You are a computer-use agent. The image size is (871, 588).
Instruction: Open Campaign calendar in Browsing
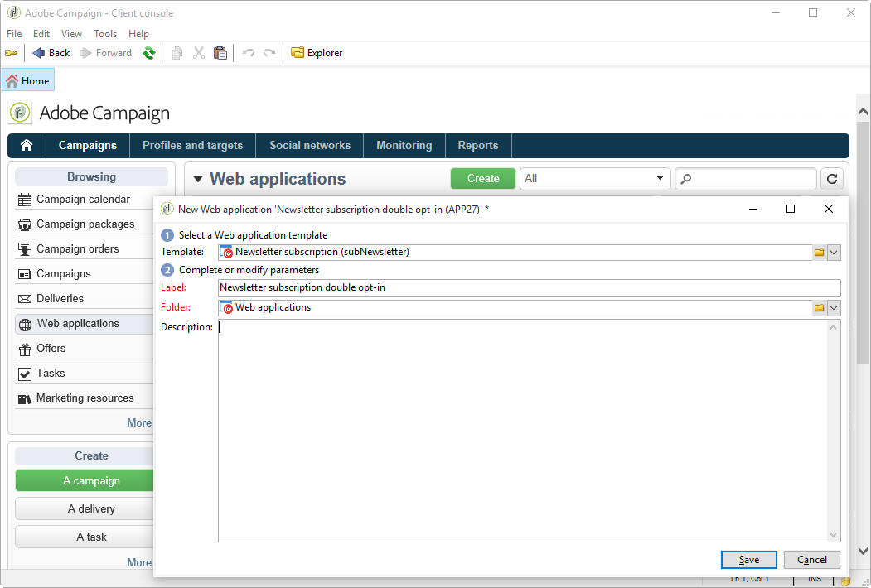pyautogui.click(x=84, y=200)
